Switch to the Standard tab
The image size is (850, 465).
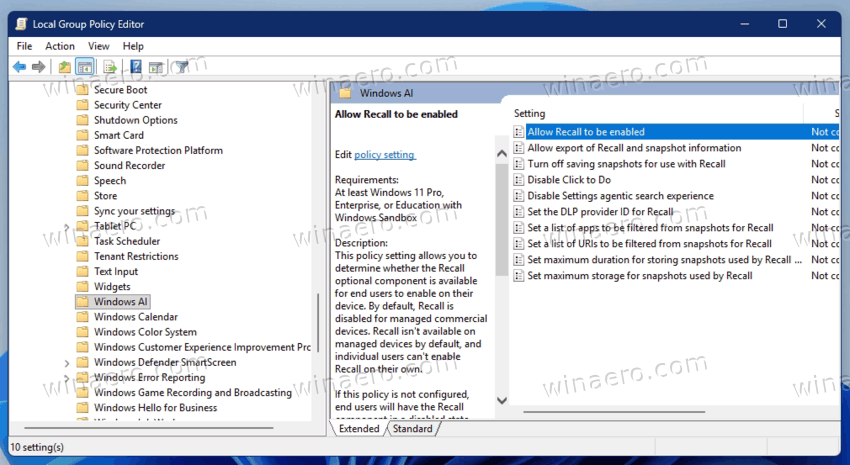coord(413,429)
